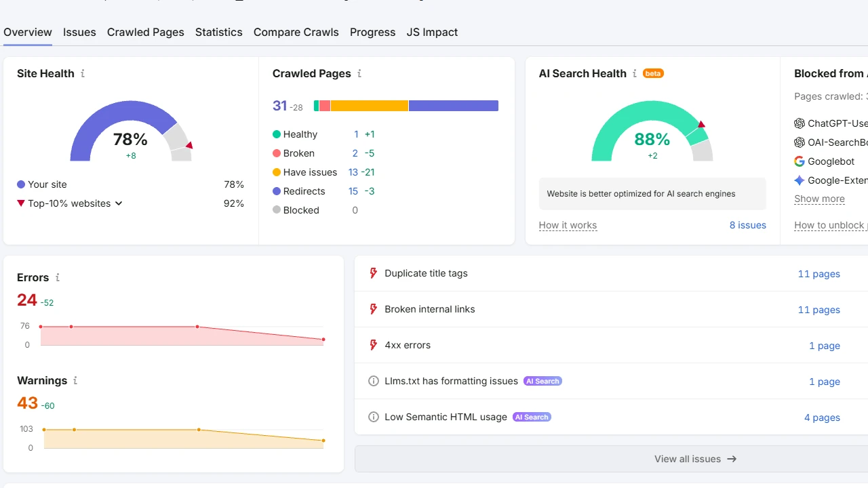
Task: Click the Errors total 24
Action: 27,300
